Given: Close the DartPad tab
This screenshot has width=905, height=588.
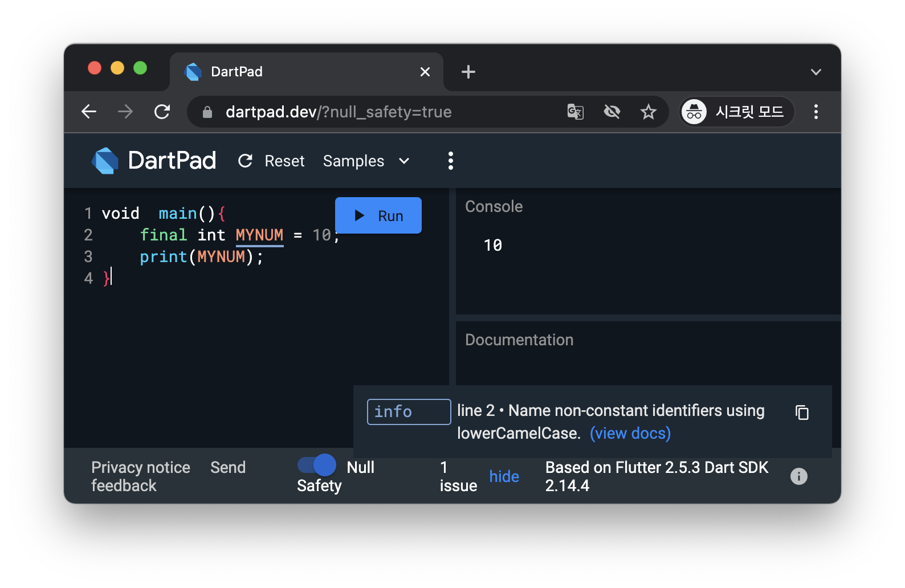Looking at the screenshot, I should (x=425, y=72).
